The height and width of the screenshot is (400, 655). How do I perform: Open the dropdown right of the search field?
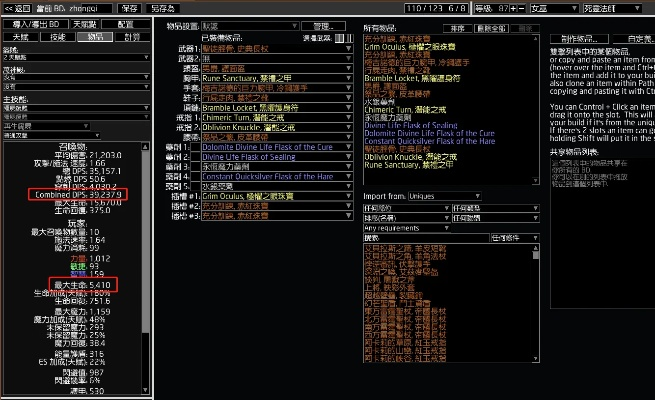coord(515,238)
